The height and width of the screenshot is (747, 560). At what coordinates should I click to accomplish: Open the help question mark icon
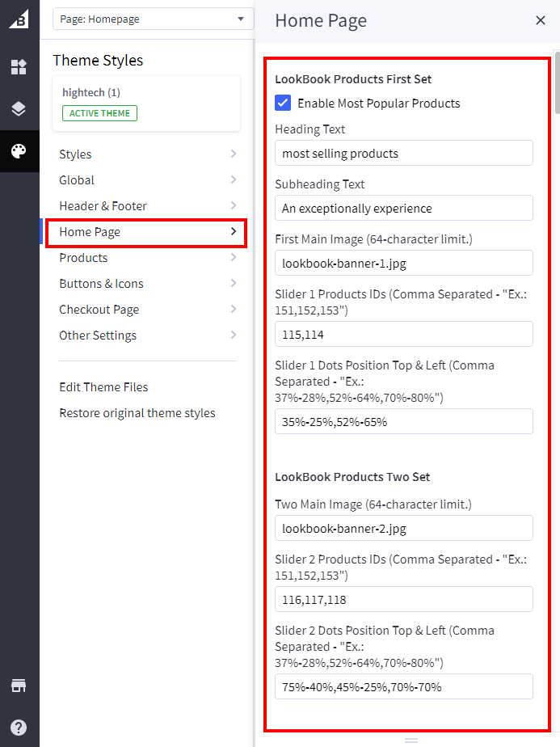click(19, 727)
